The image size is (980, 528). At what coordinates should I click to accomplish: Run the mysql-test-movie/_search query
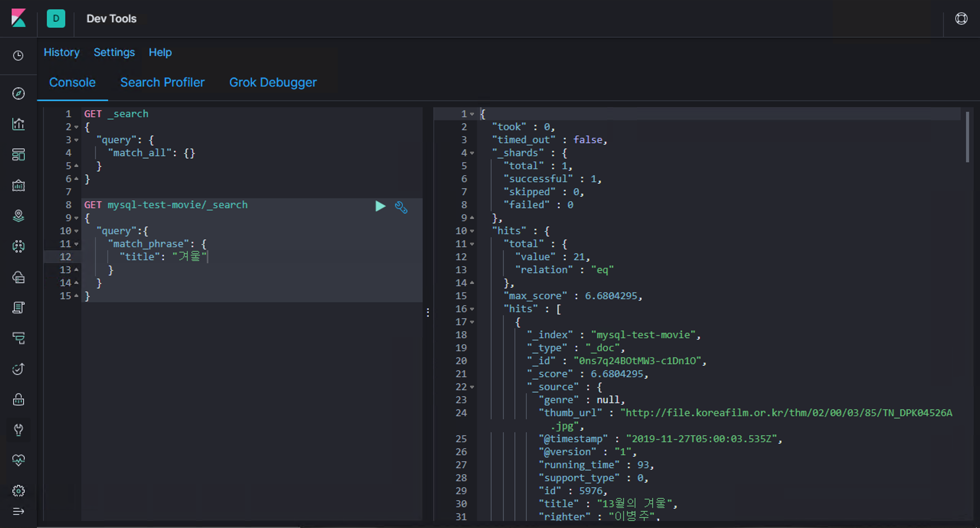pos(381,206)
